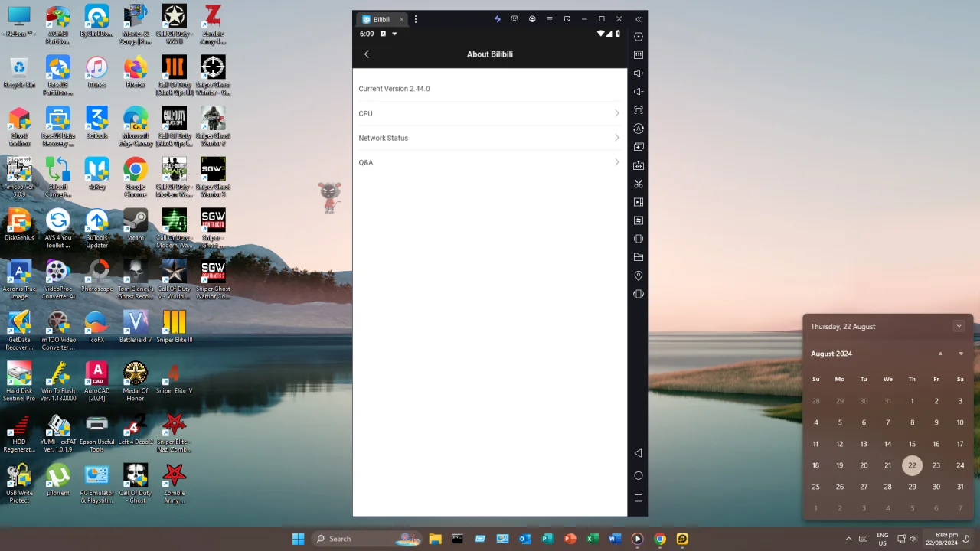Image resolution: width=980 pixels, height=551 pixels.
Task: Tap Android recent apps square in sidebar
Action: 639,498
